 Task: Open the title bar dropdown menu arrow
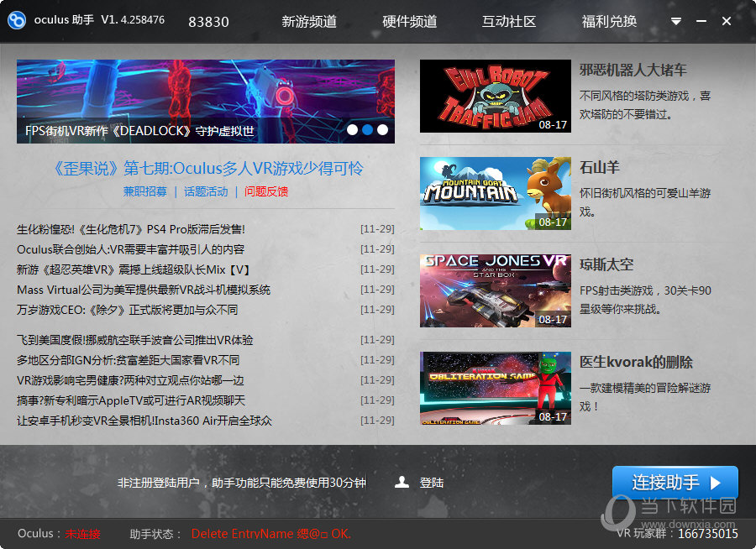[x=676, y=21]
